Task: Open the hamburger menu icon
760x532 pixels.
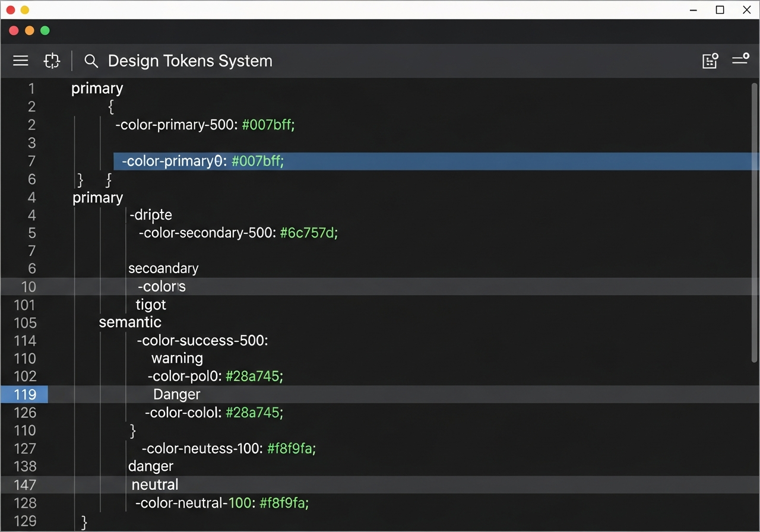Action: (x=21, y=61)
